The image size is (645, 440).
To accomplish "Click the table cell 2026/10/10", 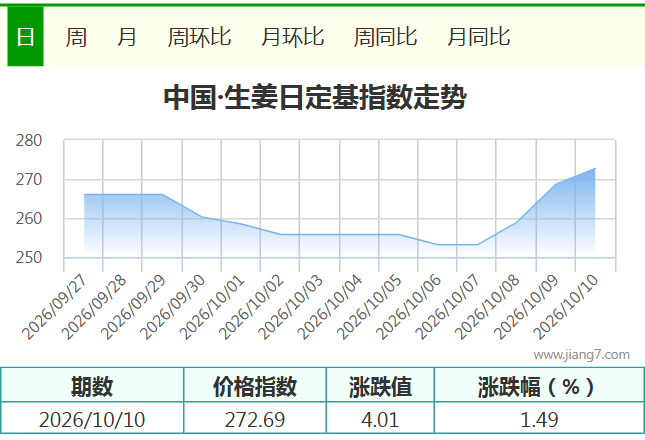I will tap(92, 419).
